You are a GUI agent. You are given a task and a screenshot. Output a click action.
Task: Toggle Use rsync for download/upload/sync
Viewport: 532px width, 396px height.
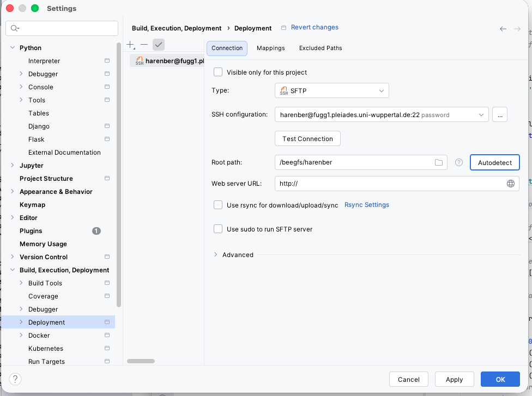[x=218, y=205]
